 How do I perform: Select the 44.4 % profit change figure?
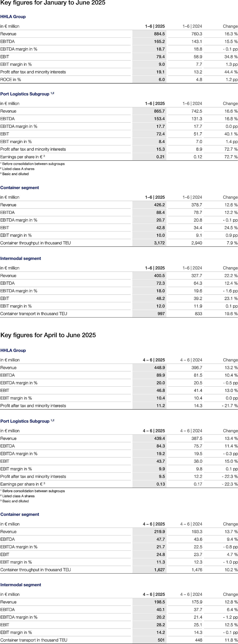pos(231,72)
